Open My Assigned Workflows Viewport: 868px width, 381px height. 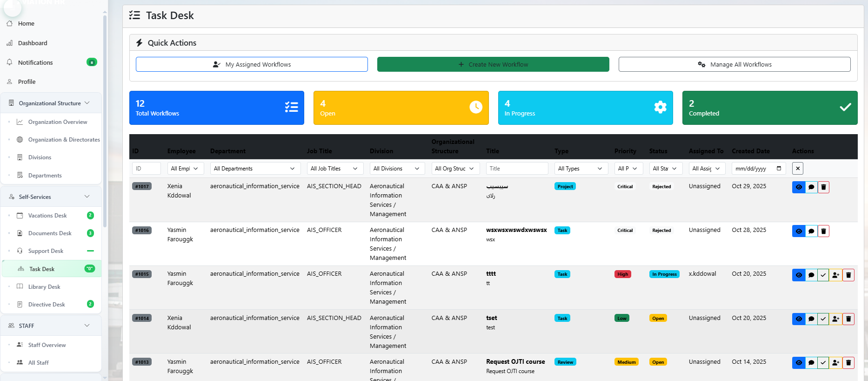click(x=252, y=65)
